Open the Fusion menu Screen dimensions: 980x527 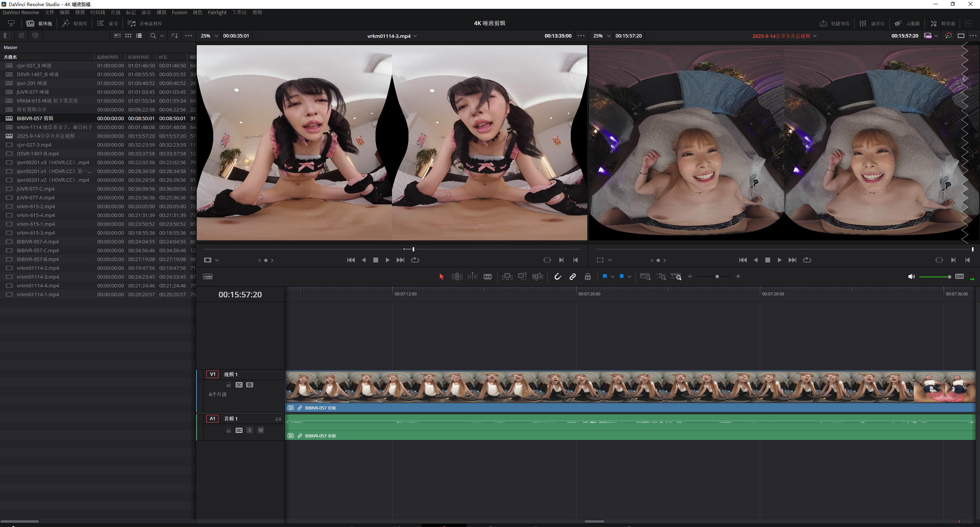click(x=180, y=12)
